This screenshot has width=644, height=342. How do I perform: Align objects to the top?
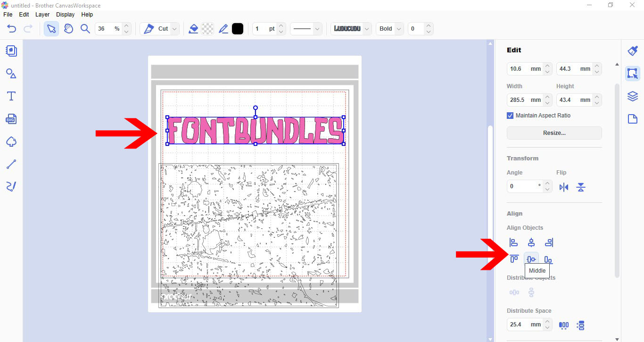pos(514,259)
